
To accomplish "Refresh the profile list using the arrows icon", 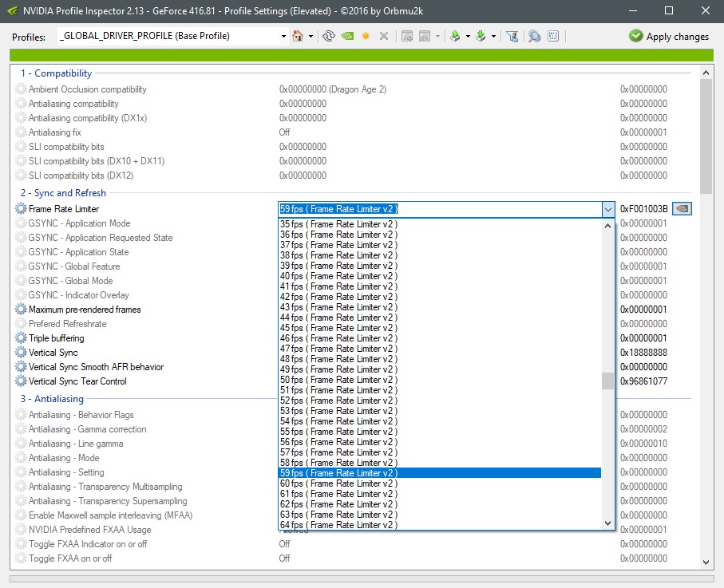I will pyautogui.click(x=329, y=36).
